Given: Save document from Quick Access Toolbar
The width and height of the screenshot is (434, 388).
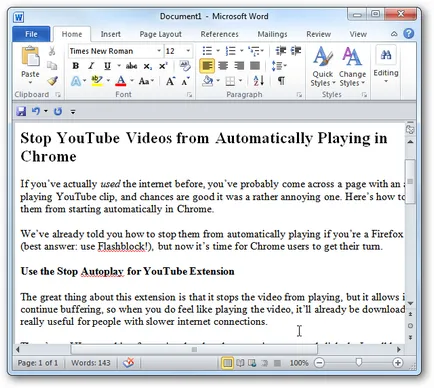Looking at the screenshot, I should (x=21, y=111).
